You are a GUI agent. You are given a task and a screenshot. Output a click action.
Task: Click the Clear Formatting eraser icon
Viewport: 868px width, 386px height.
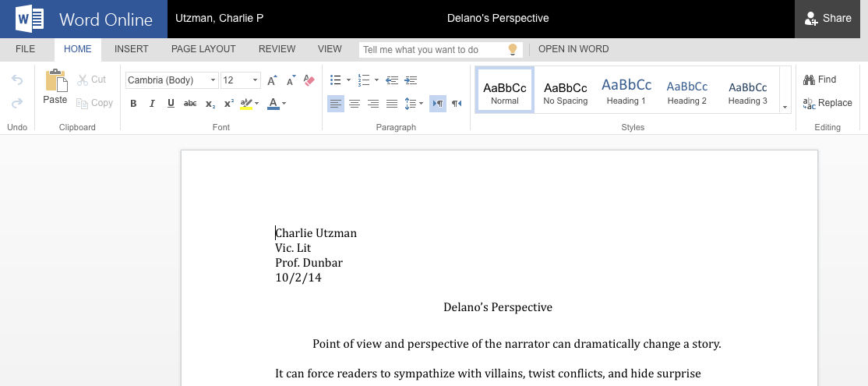tap(309, 80)
